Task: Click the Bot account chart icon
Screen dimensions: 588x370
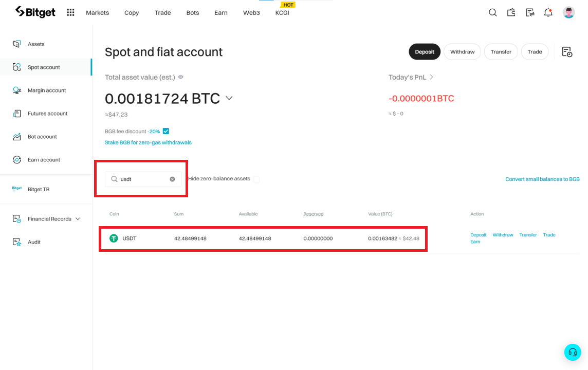Action: [17, 137]
